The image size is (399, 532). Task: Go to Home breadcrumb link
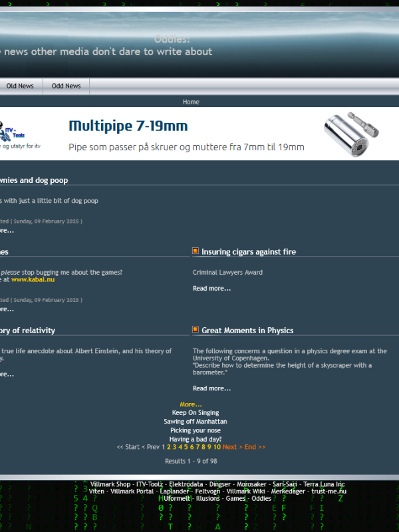(191, 102)
